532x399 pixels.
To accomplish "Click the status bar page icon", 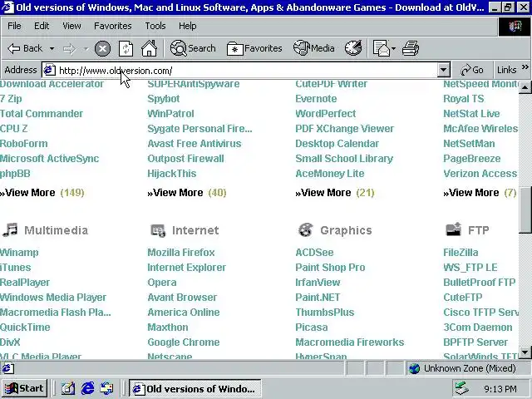I will point(8,368).
